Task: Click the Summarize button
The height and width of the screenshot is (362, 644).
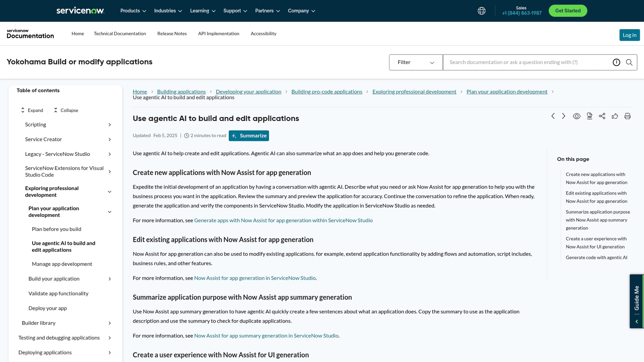Action: (x=248, y=136)
